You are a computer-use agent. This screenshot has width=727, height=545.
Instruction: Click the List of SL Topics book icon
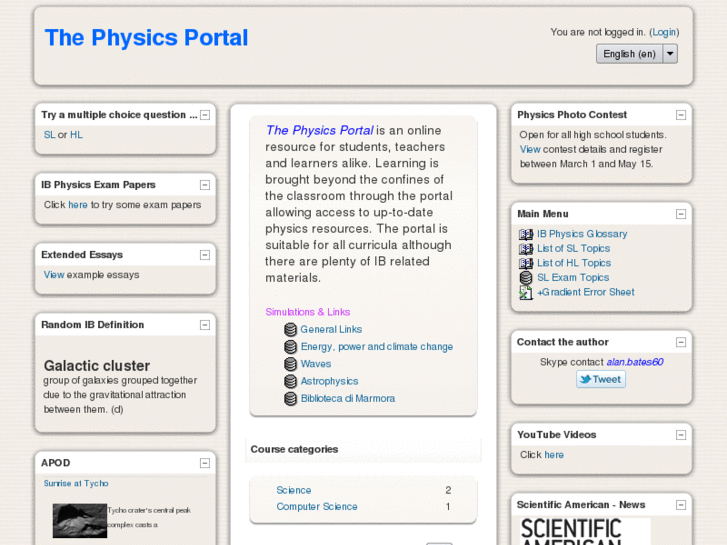point(526,249)
